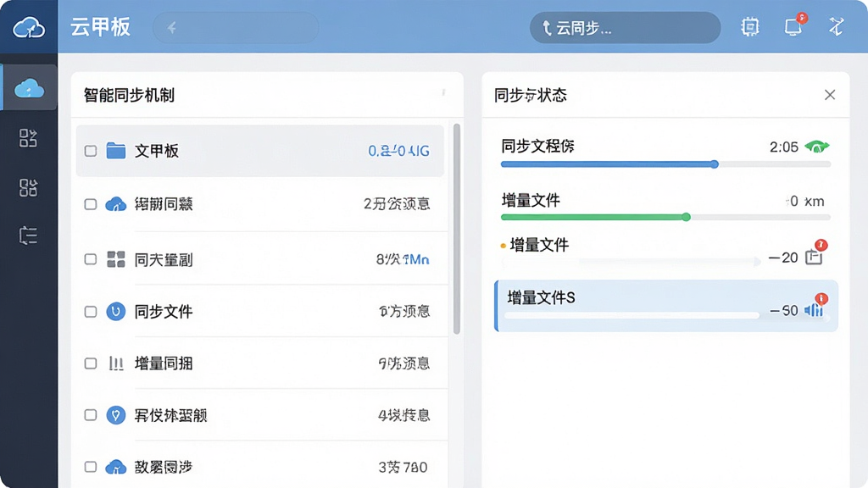Click the 云同步... search field
The image size is (868, 488).
point(625,28)
